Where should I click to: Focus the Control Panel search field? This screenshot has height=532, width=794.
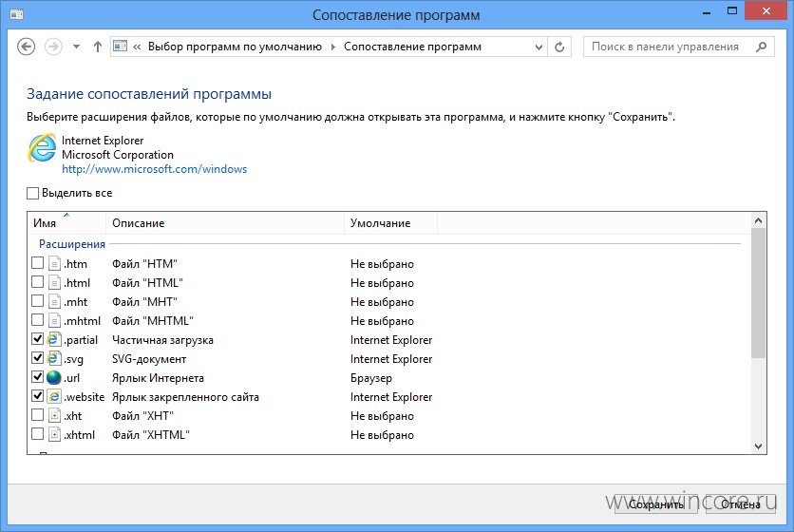(678, 47)
